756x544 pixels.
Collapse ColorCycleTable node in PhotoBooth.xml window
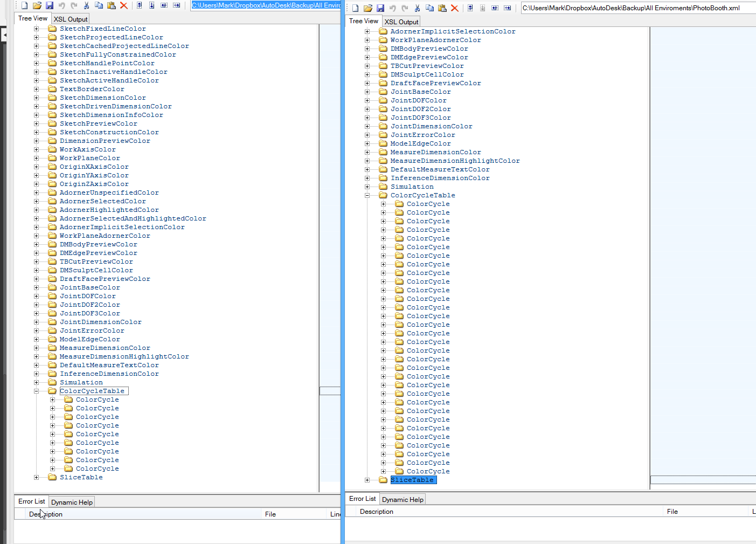[367, 195]
